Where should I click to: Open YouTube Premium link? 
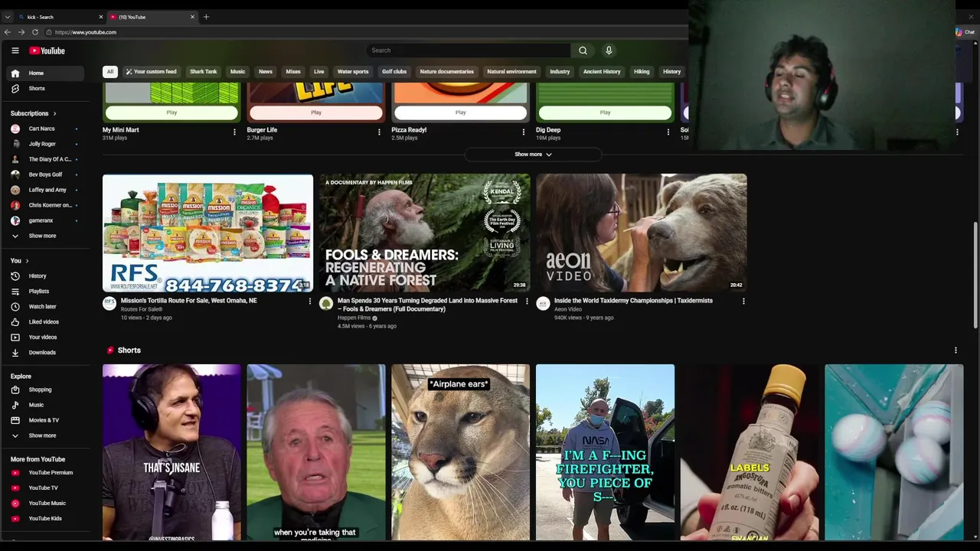click(45, 473)
